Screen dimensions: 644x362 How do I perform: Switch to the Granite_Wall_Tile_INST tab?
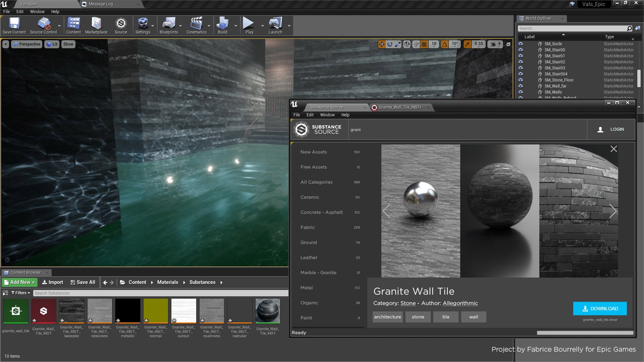(x=399, y=107)
